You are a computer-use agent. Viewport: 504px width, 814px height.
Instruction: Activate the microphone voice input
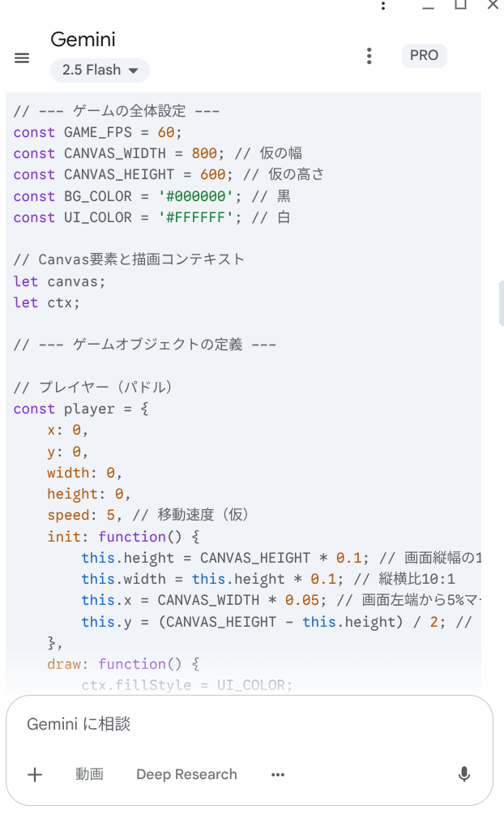[x=464, y=774]
